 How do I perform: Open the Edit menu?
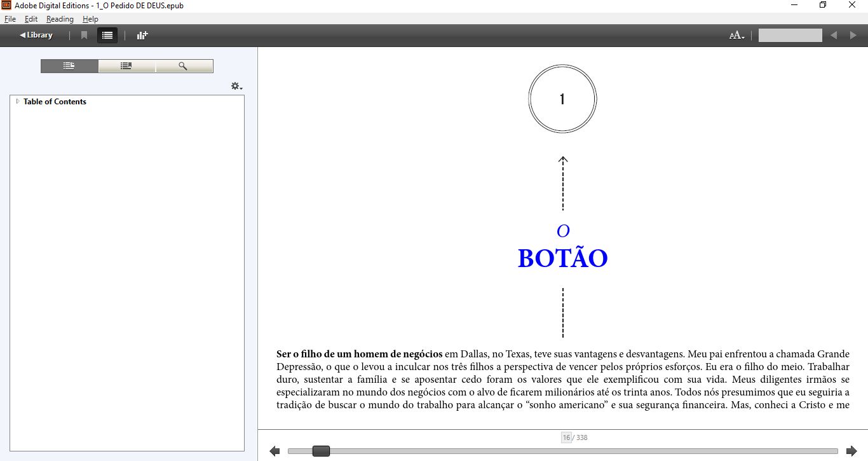point(31,19)
